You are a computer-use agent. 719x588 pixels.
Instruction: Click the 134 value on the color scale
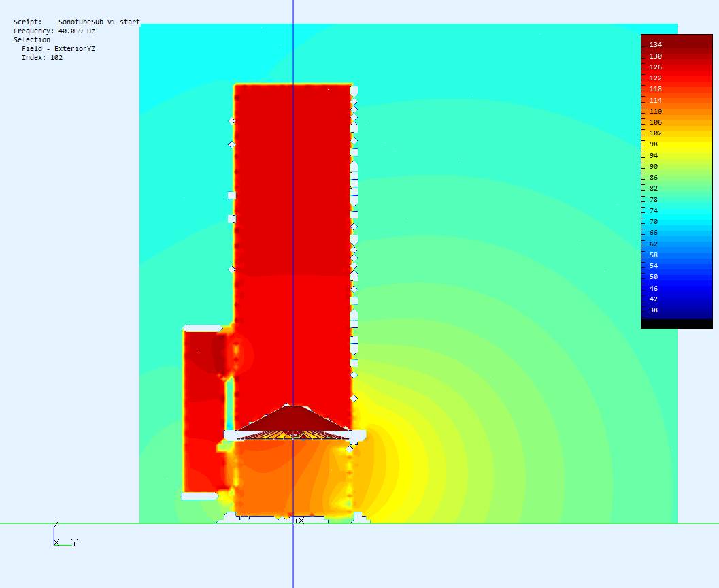(x=655, y=44)
